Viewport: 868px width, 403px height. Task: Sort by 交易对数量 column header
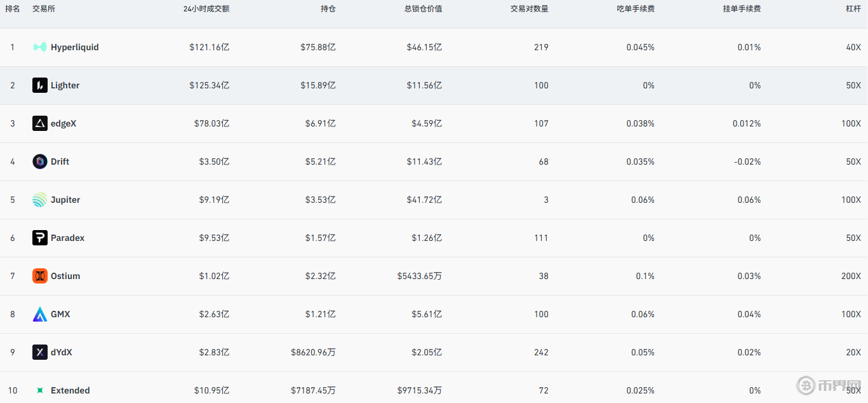point(529,9)
